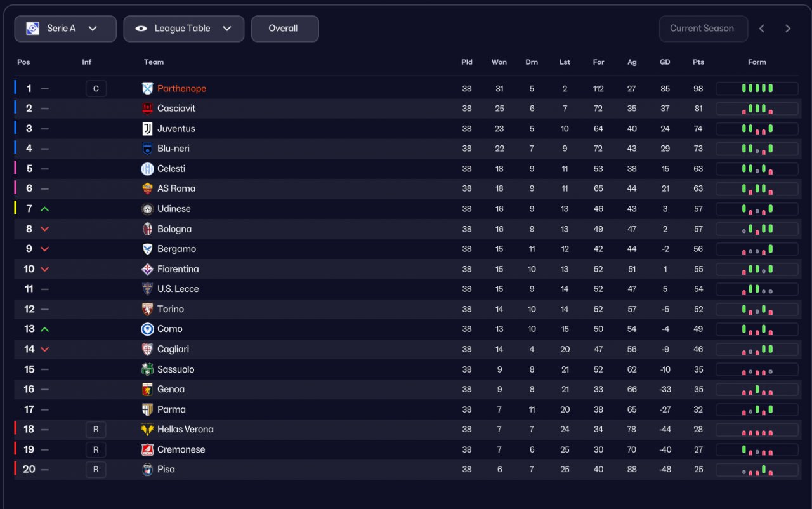Image resolution: width=812 pixels, height=509 pixels.
Task: Click the Genoa team crest icon
Action: coord(147,390)
